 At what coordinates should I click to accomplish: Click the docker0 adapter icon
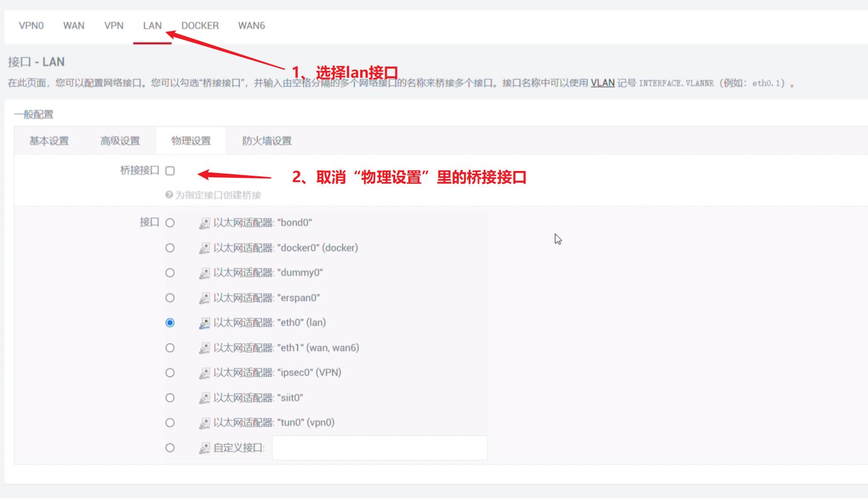point(205,248)
